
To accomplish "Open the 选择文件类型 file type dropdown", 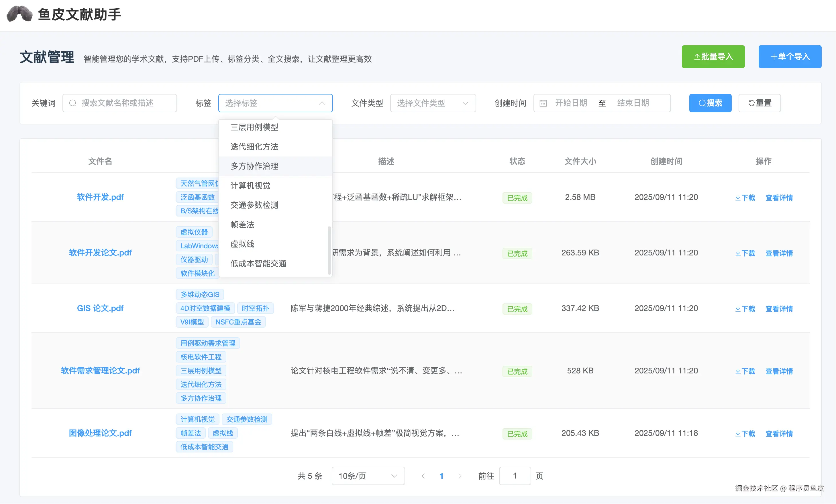I will pyautogui.click(x=433, y=103).
